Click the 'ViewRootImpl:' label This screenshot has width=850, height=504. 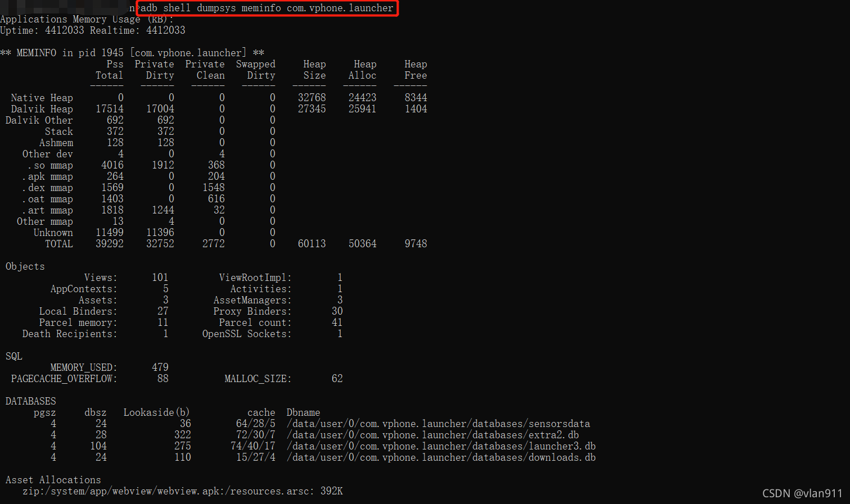tap(256, 278)
